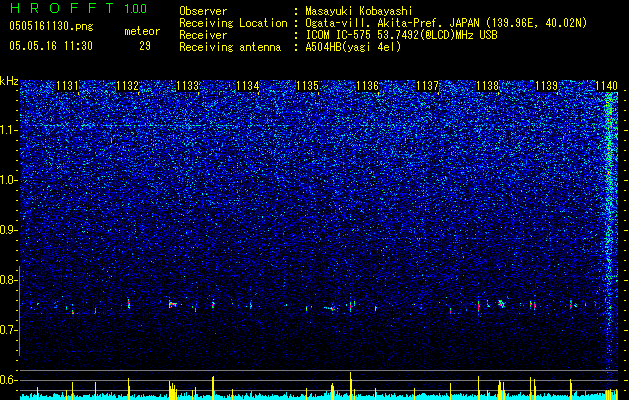The width and height of the screenshot is (629, 400).
Task: Select the version number 1.0.0
Action: pos(136,9)
